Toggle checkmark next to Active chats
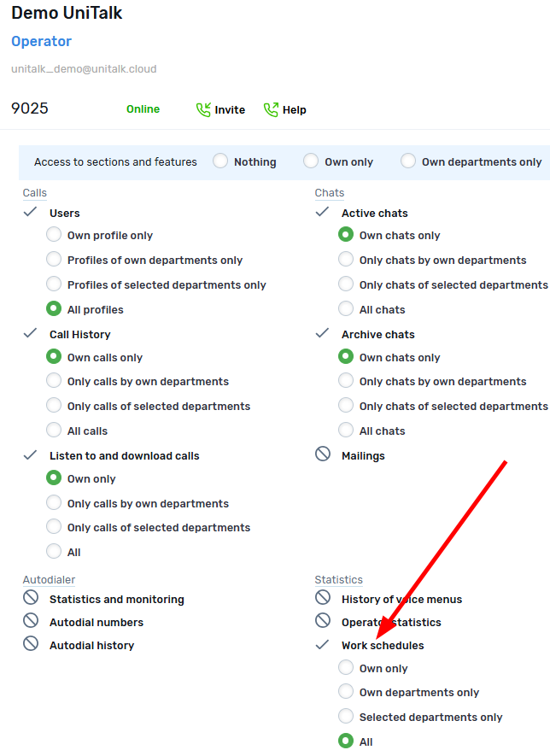The width and height of the screenshot is (550, 756). 323,213
